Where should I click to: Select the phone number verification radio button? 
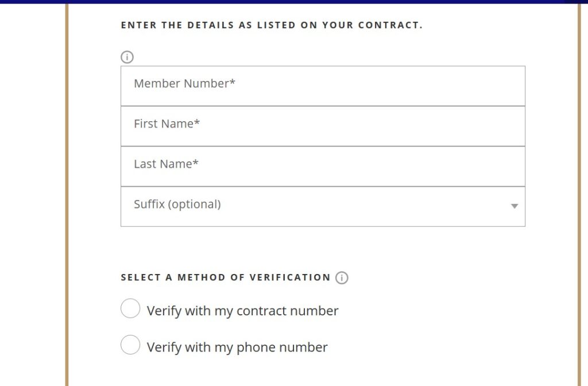(130, 345)
